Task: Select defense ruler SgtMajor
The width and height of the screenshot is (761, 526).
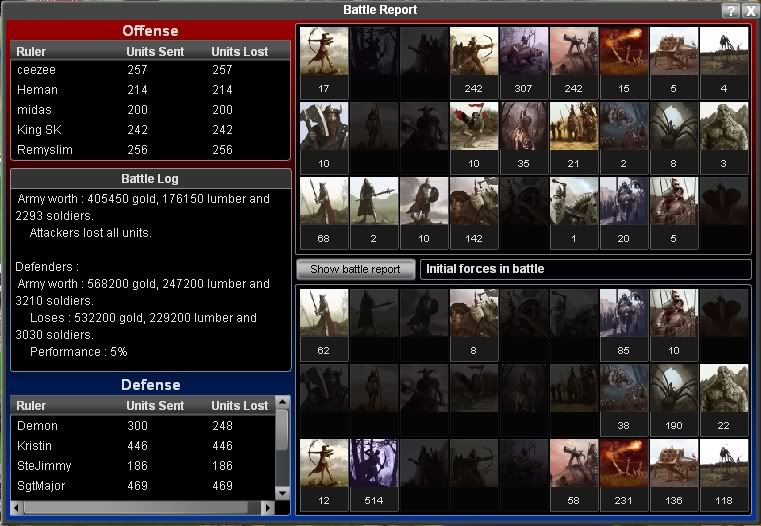Action: pyautogui.click(x=143, y=485)
